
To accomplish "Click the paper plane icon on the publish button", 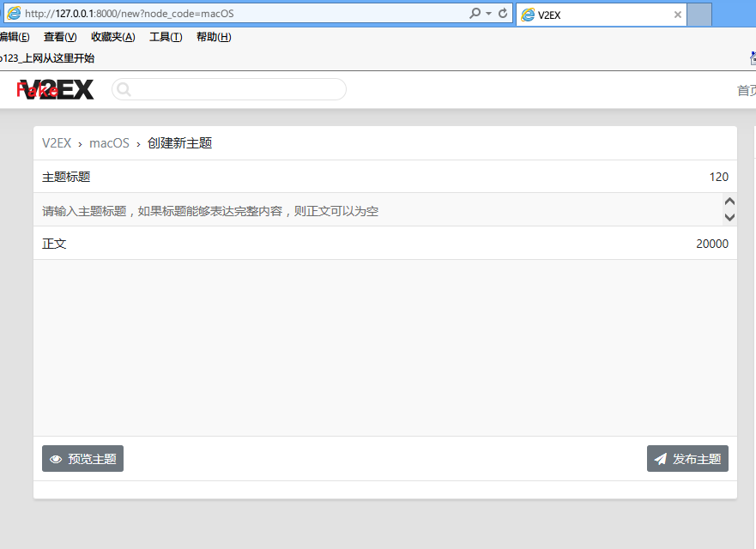I will (661, 459).
